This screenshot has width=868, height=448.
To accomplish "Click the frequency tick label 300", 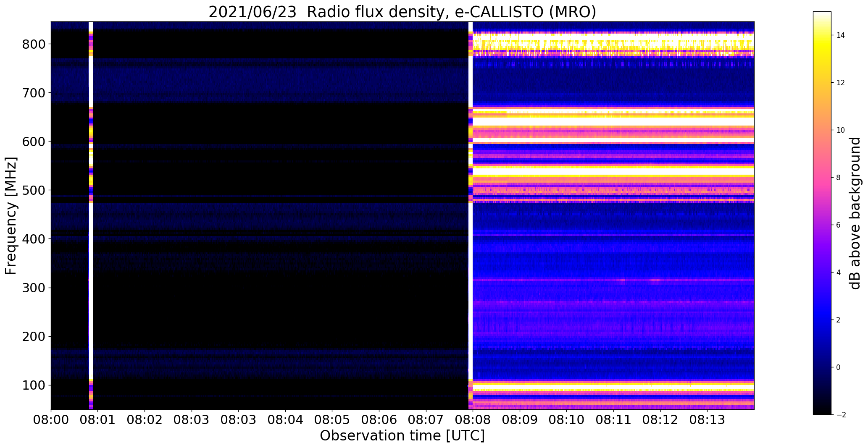I will [x=34, y=288].
